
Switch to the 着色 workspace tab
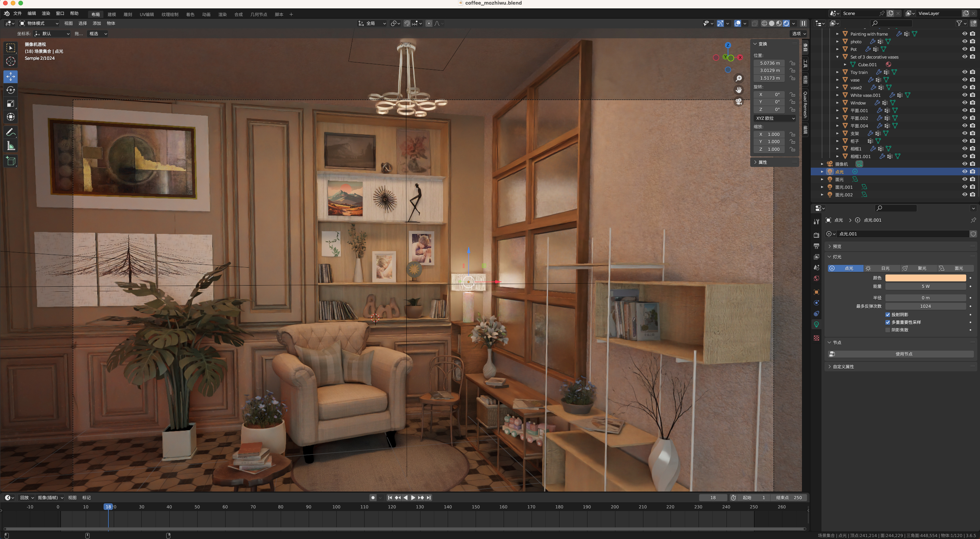click(x=190, y=15)
